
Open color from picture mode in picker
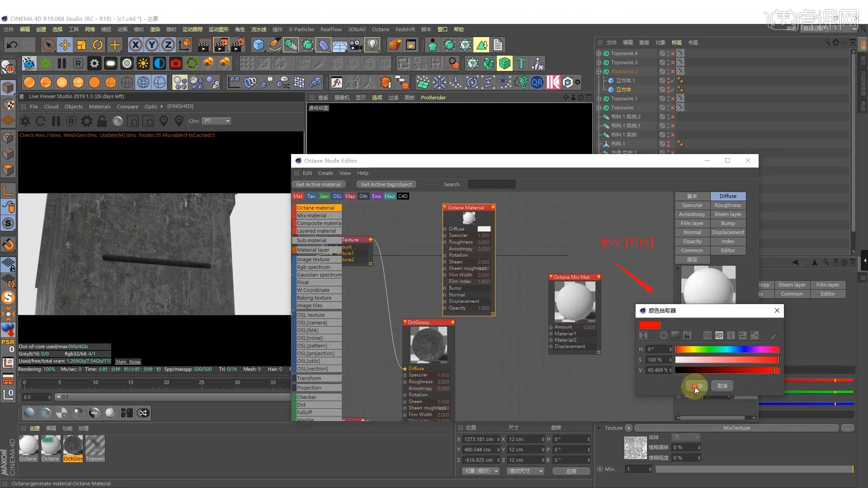pyautogui.click(x=687, y=335)
